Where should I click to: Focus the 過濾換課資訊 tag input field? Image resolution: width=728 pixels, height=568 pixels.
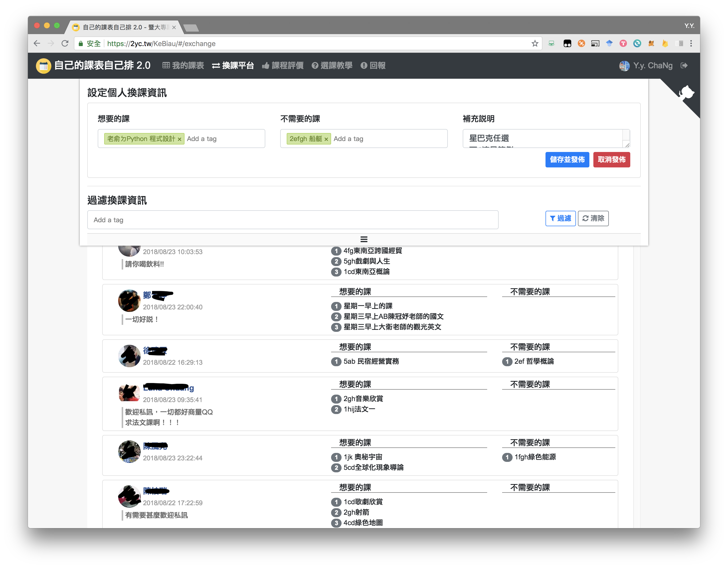[292, 220]
